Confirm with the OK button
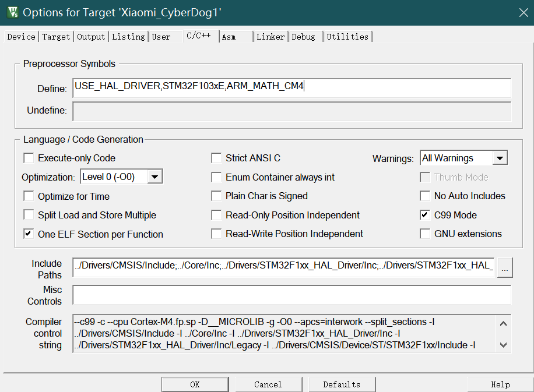This screenshot has height=392, width=534. tap(195, 384)
